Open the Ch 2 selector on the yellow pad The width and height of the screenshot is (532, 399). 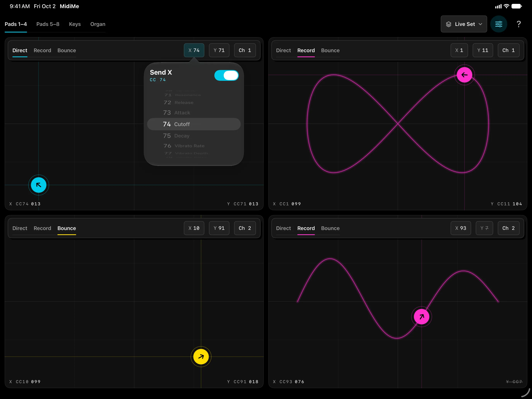click(245, 228)
